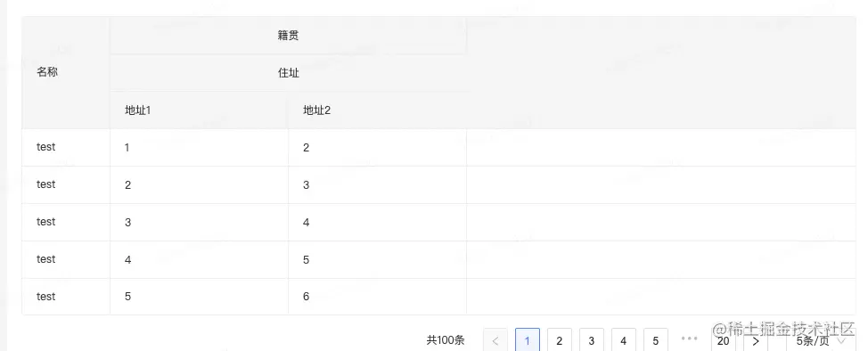Select page 1 in pagination
868x351 pixels.
tap(528, 340)
